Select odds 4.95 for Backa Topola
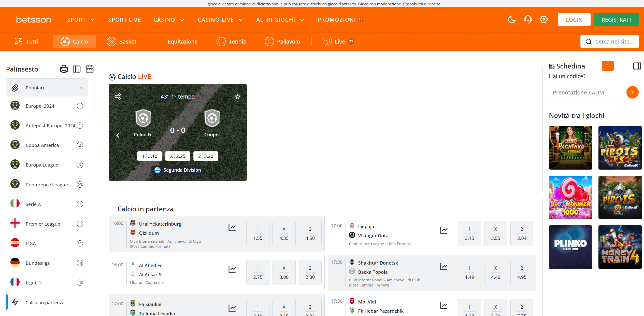The height and width of the screenshot is (316, 644). pos(522,272)
